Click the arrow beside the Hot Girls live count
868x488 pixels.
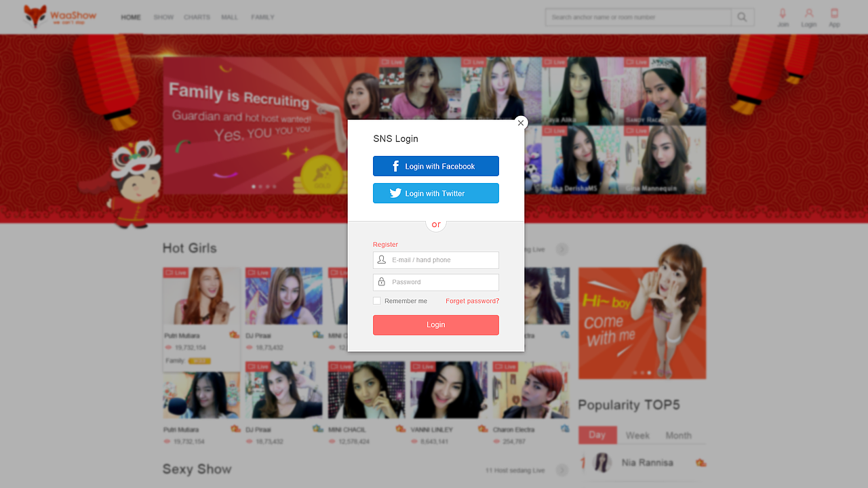[x=561, y=249]
